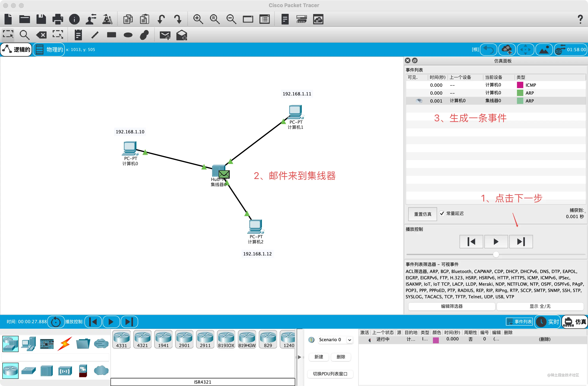Capture forward to next event in panel
The width and height of the screenshot is (588, 386).
[x=521, y=241]
